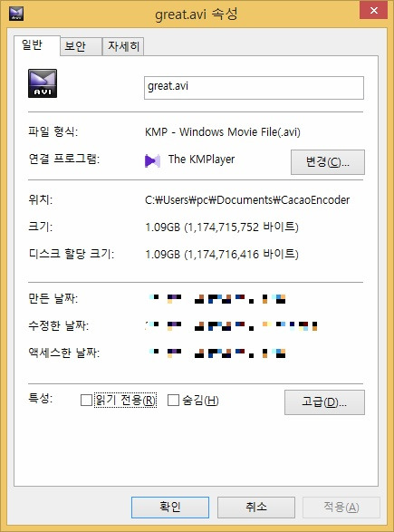Close the great.avi properties dialog

[x=374, y=11]
